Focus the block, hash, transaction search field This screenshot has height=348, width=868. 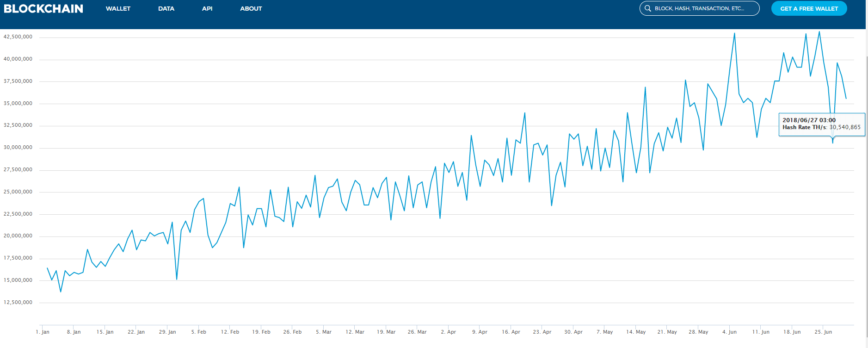tap(703, 8)
